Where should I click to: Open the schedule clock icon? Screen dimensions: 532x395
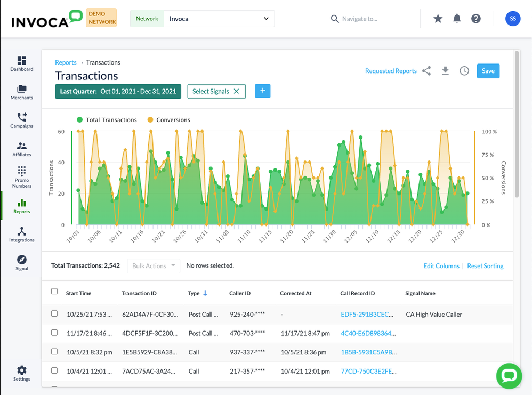[464, 71]
